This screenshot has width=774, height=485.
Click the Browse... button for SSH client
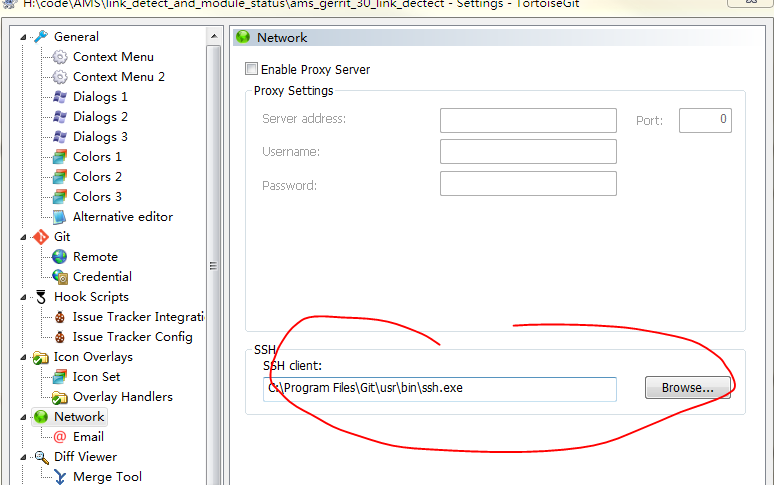[x=688, y=388]
